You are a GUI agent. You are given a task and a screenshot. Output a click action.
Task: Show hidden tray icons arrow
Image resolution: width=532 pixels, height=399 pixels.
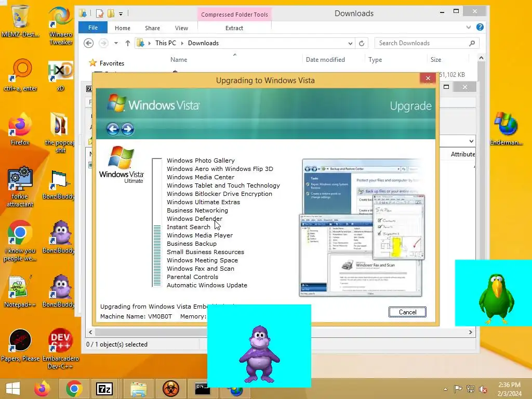[x=445, y=389]
